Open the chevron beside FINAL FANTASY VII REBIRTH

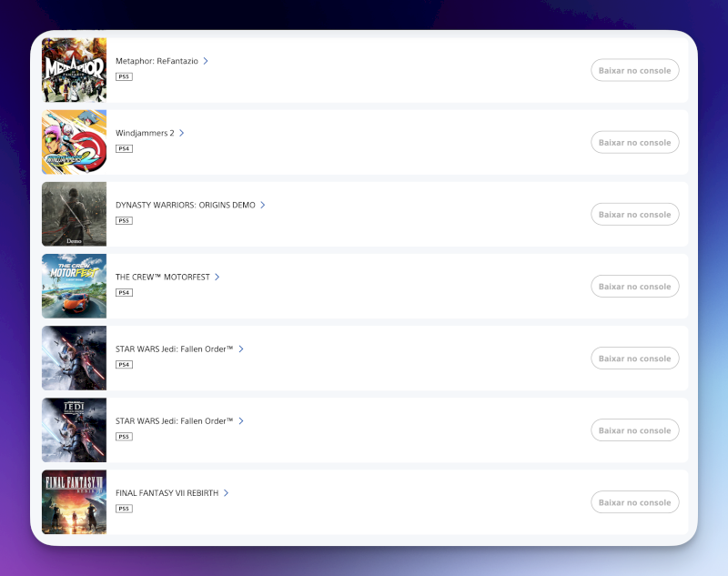point(226,492)
